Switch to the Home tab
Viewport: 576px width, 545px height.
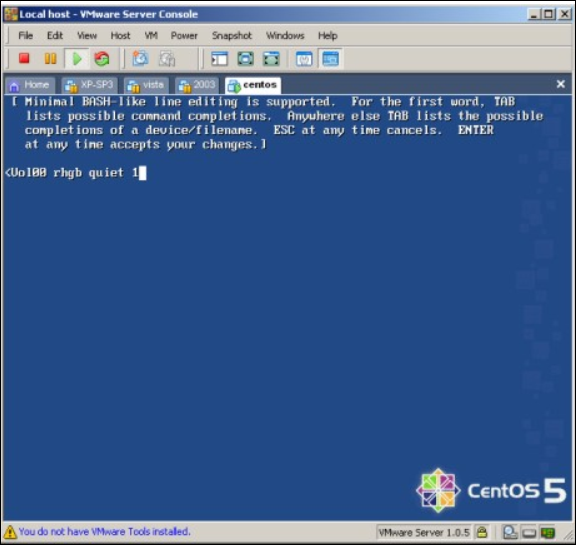point(30,85)
